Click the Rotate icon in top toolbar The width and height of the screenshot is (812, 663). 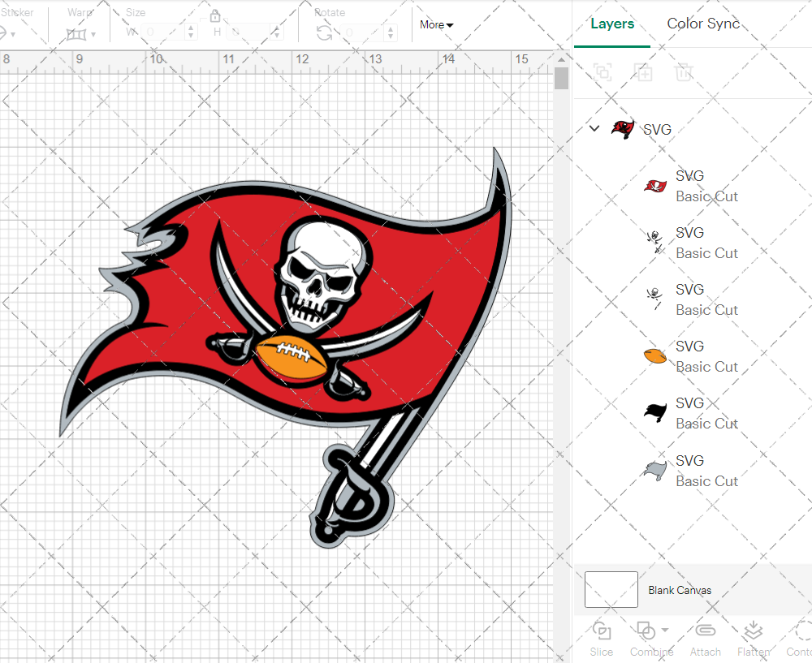click(324, 32)
